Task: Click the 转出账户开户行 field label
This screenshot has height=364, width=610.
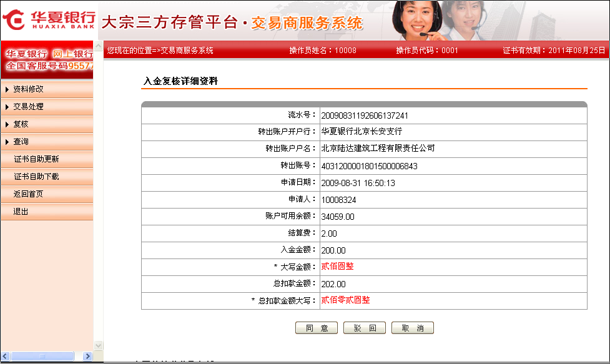Action: coord(287,132)
